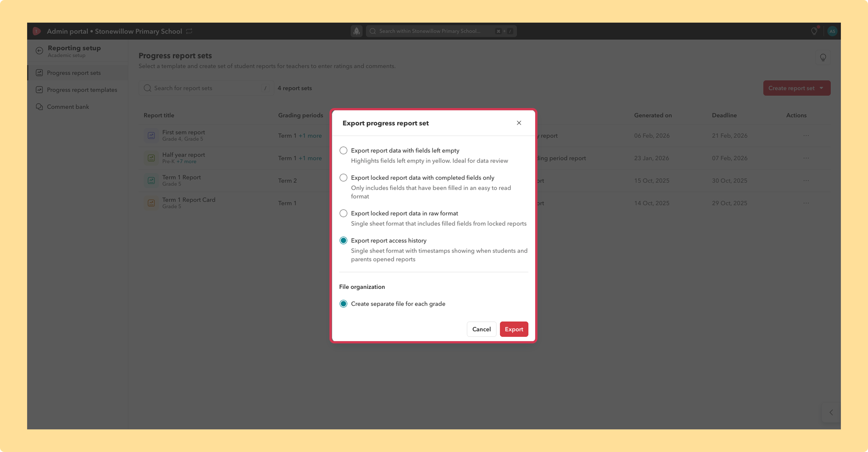Click the 29 Oct, 2025 deadline cell

click(730, 203)
